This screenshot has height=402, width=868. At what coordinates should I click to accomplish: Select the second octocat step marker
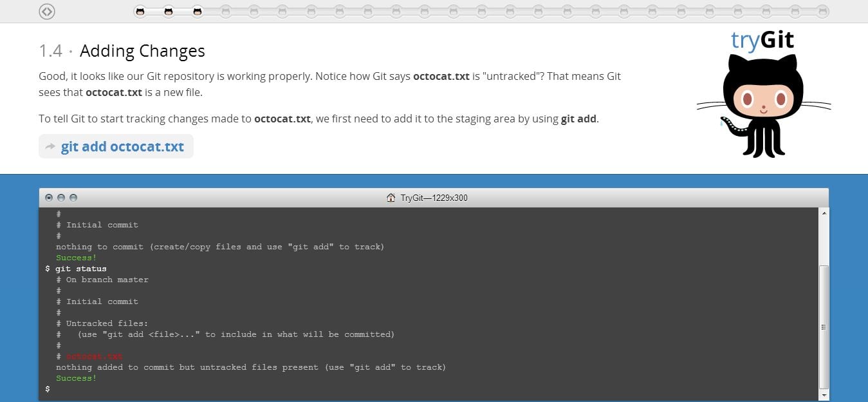pos(169,10)
